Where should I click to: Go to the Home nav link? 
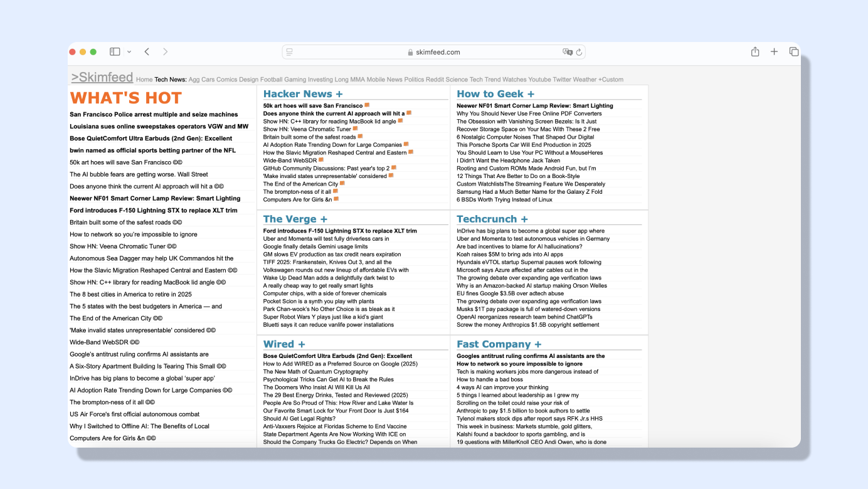(144, 80)
